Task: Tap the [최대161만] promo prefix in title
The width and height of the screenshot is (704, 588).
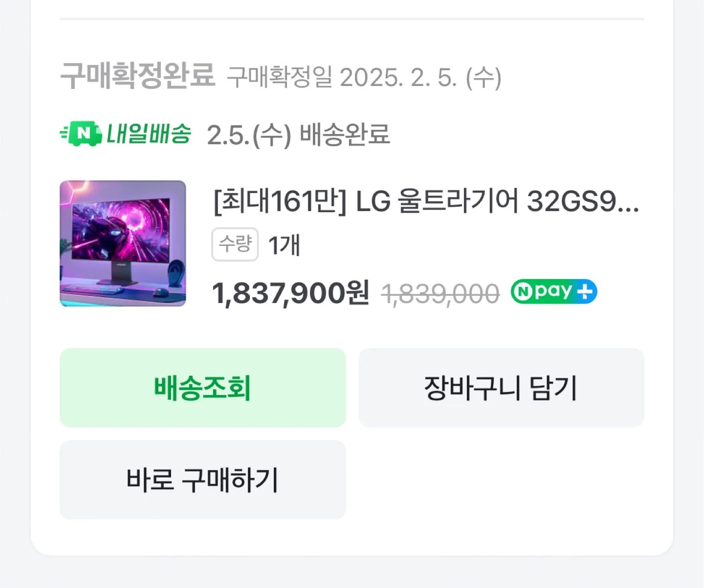Action: point(280,201)
